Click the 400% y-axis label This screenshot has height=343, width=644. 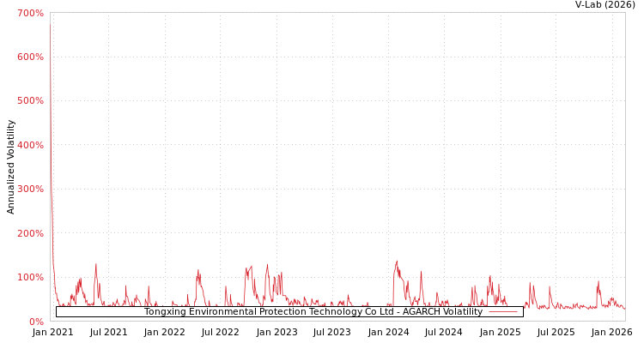click(30, 145)
